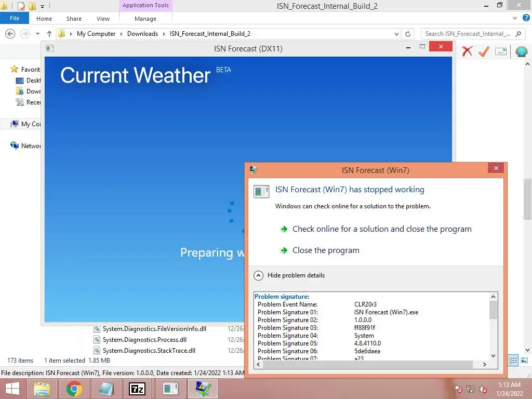Open address bar history dropdown

click(x=396, y=34)
